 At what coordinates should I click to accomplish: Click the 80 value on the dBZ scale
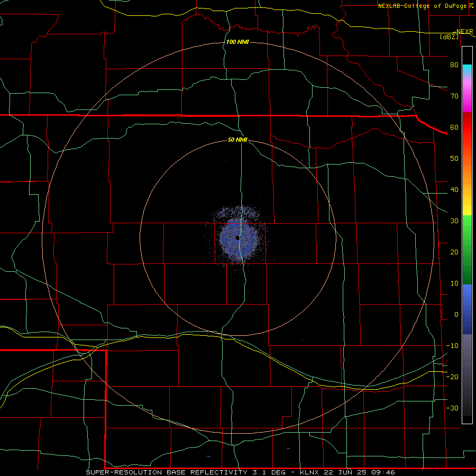pos(454,65)
